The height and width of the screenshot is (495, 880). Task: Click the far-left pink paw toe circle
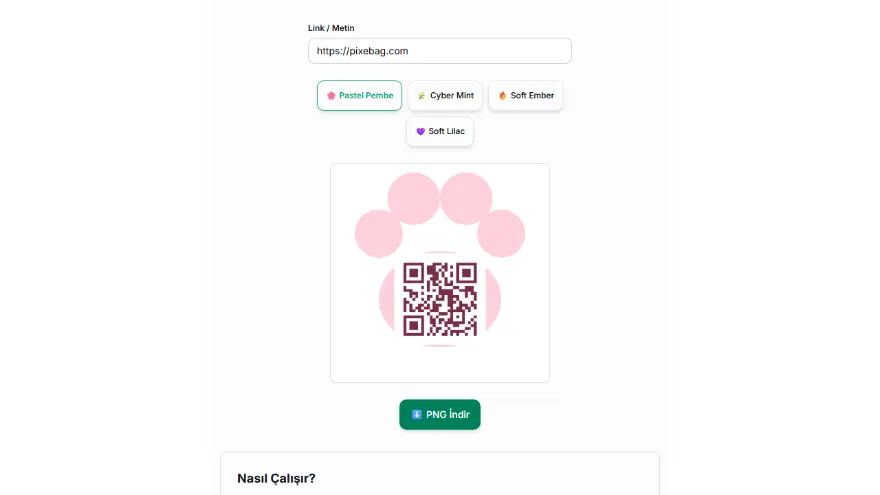tap(379, 233)
